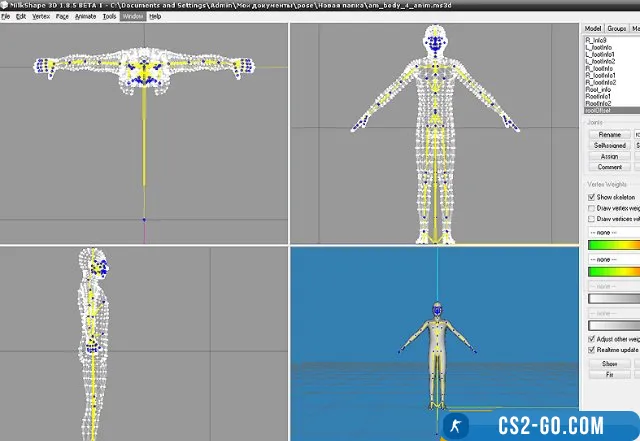Open the Tools menu
This screenshot has height=441, width=640.
109,17
